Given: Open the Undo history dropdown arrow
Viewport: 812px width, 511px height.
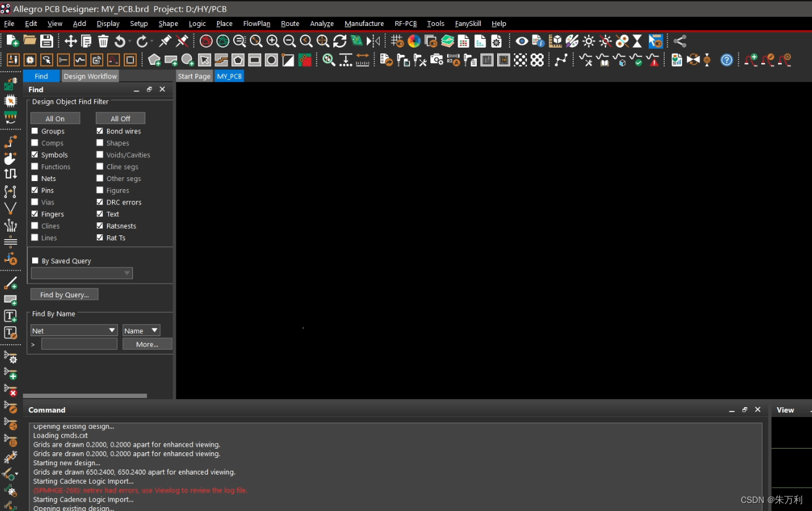Looking at the screenshot, I should (x=129, y=41).
